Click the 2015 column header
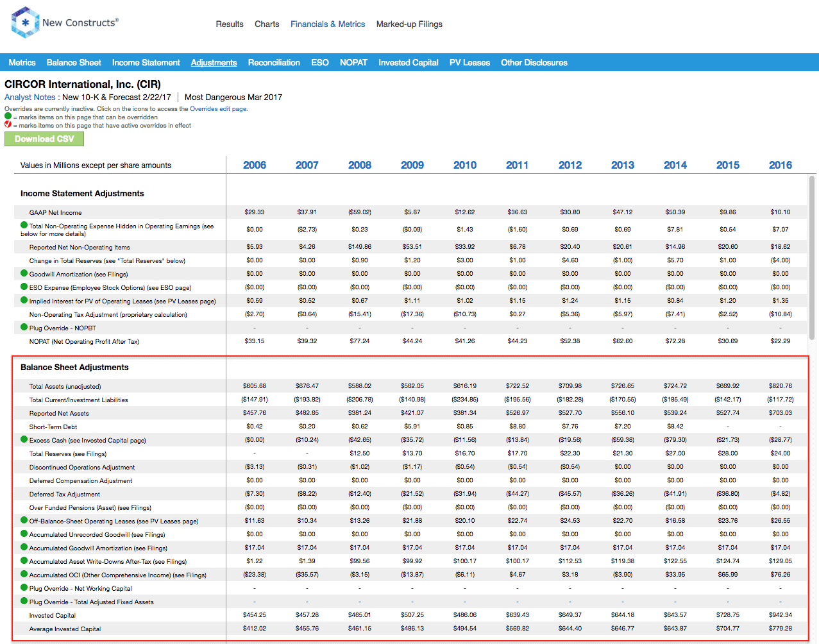The height and width of the screenshot is (644, 819). pos(728,165)
